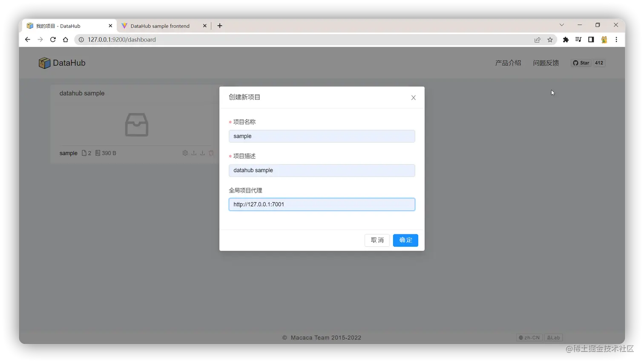Image resolution: width=644 pixels, height=363 pixels.
Task: Close the 我的项目 - DataHub tab
Action: [110, 26]
